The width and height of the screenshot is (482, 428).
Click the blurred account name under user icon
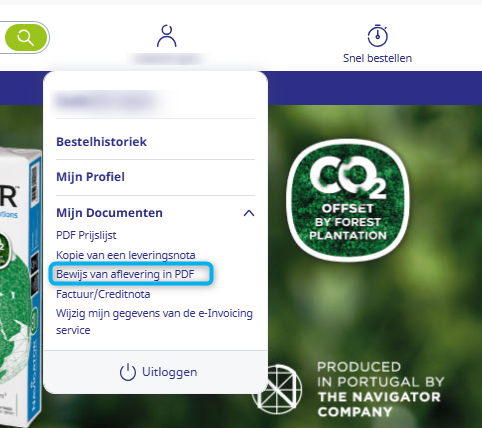click(x=167, y=59)
